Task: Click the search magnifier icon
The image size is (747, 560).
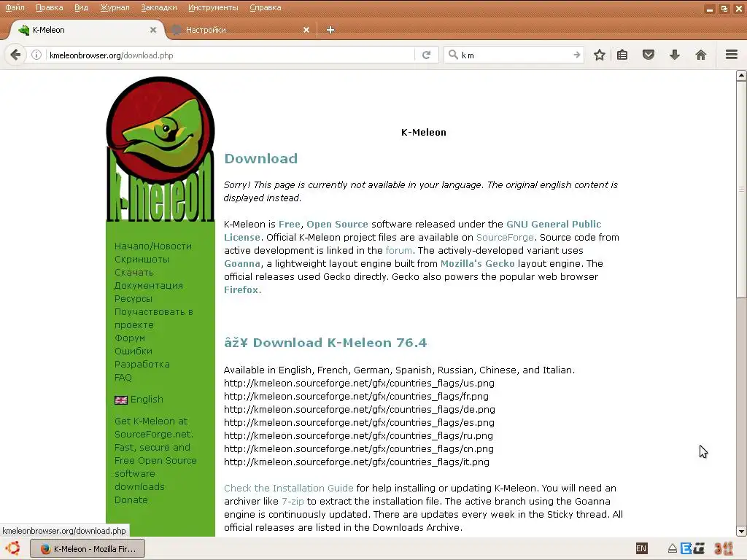Action: pos(453,55)
